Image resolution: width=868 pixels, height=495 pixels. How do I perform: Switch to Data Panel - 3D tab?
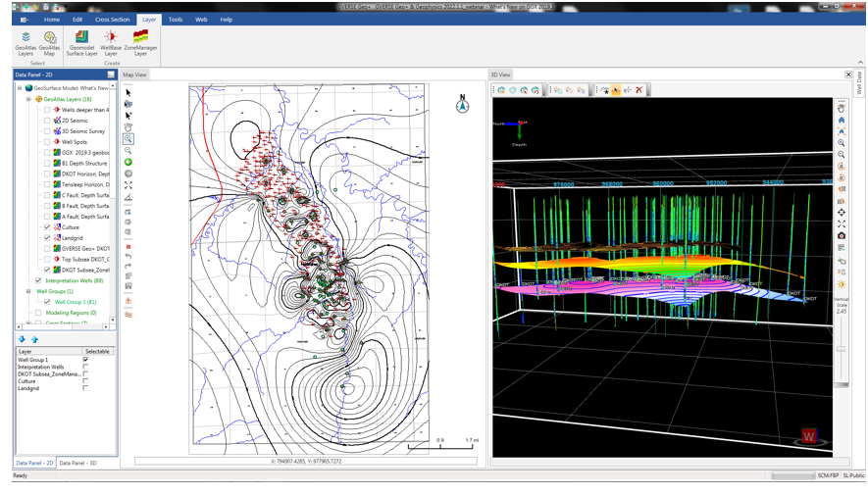[x=77, y=463]
